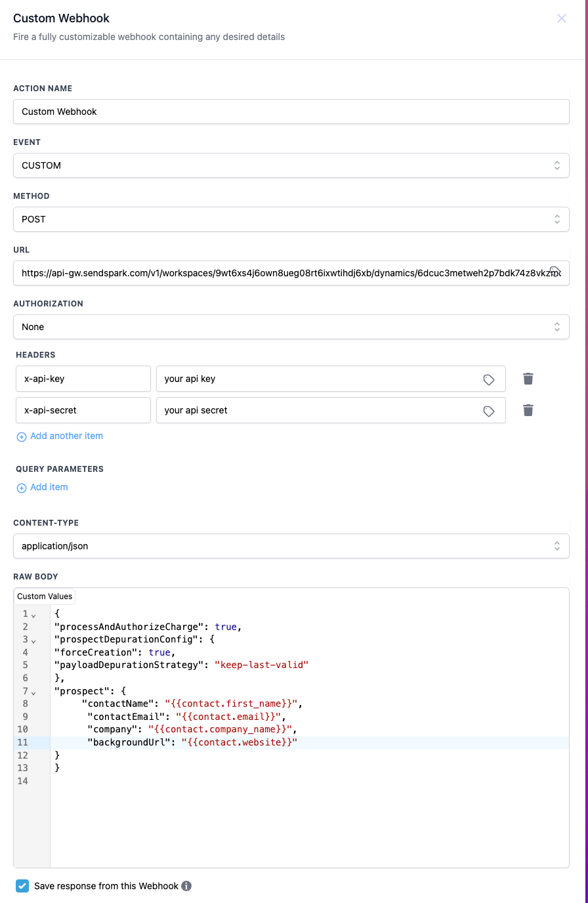
Task: Delete the x-api-key header row
Action: tap(528, 379)
